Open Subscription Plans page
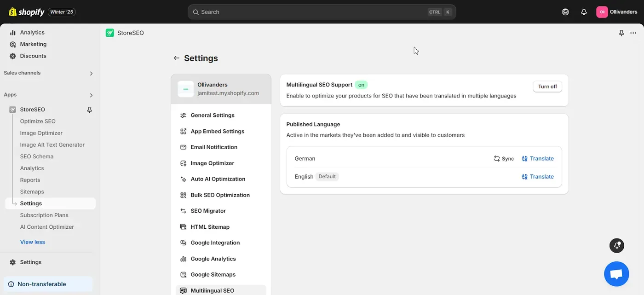Image resolution: width=644 pixels, height=295 pixels. pyautogui.click(x=44, y=215)
